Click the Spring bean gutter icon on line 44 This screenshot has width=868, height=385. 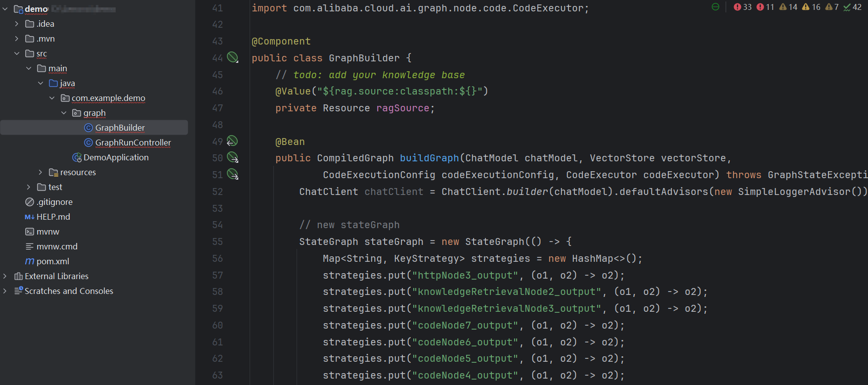click(232, 57)
